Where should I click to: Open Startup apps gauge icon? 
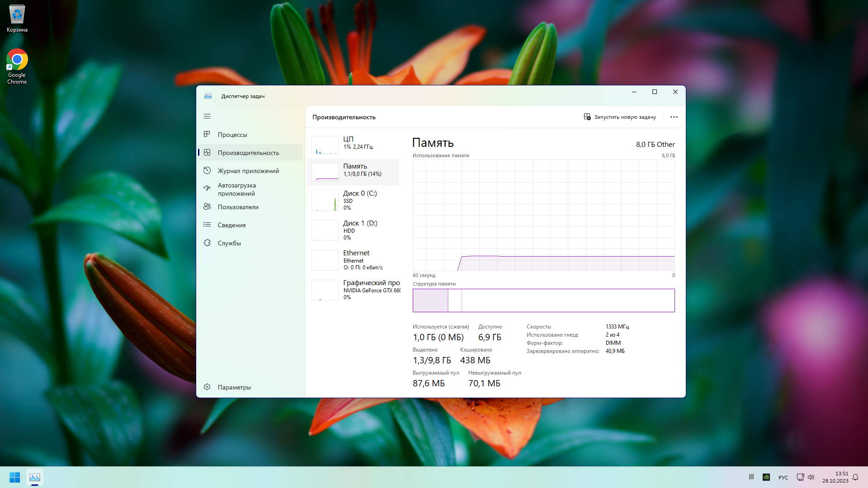207,188
